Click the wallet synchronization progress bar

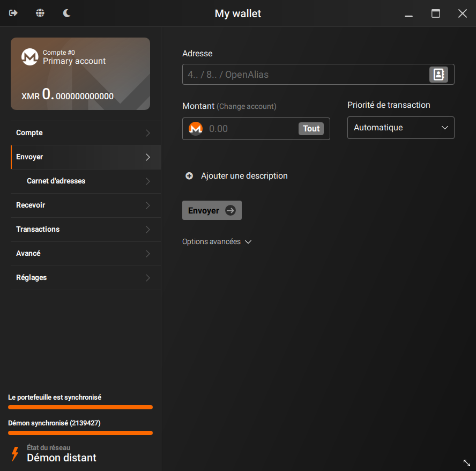point(80,407)
